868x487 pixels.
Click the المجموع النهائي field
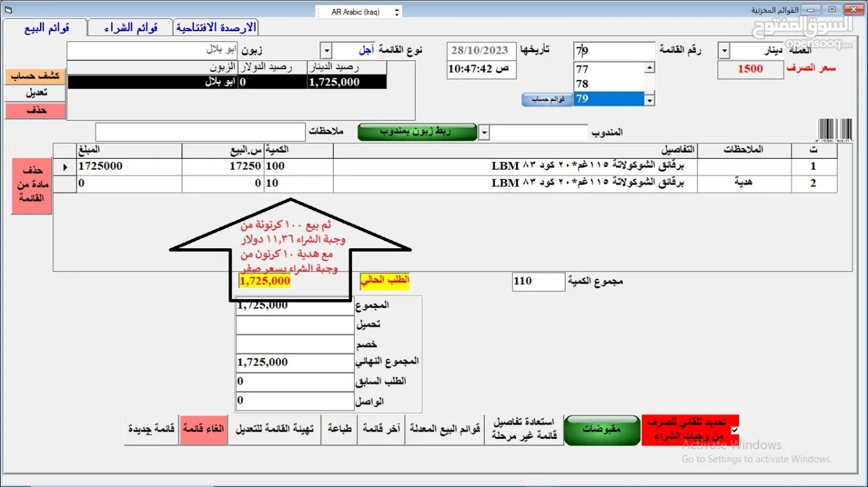295,363
